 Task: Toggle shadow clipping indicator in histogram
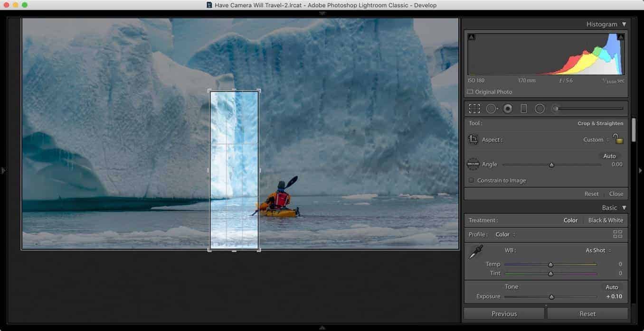[x=471, y=37]
